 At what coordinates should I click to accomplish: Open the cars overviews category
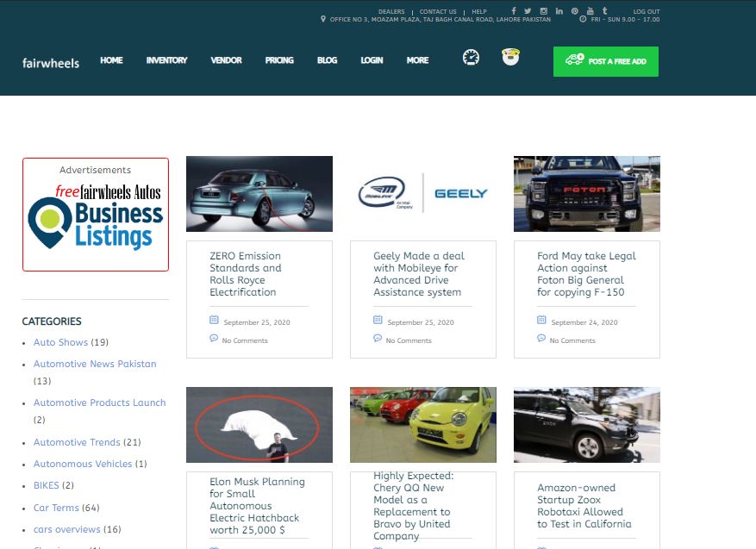click(67, 529)
